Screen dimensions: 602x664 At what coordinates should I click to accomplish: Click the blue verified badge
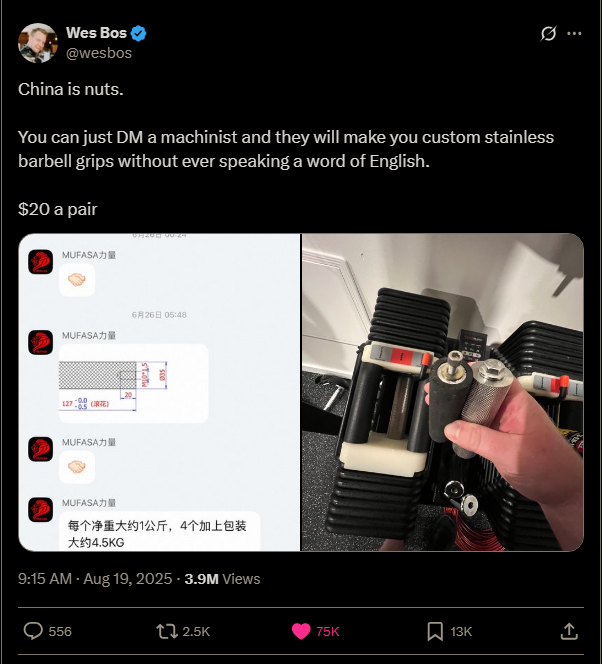[138, 33]
